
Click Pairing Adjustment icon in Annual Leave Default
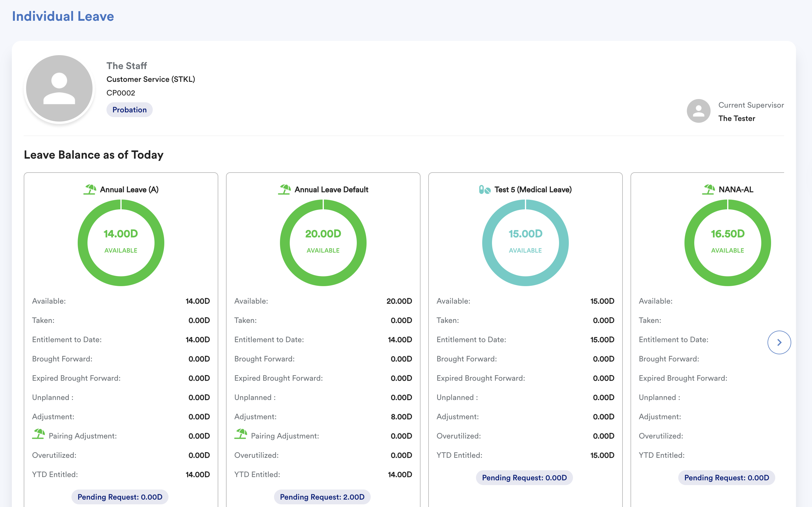pos(241,434)
